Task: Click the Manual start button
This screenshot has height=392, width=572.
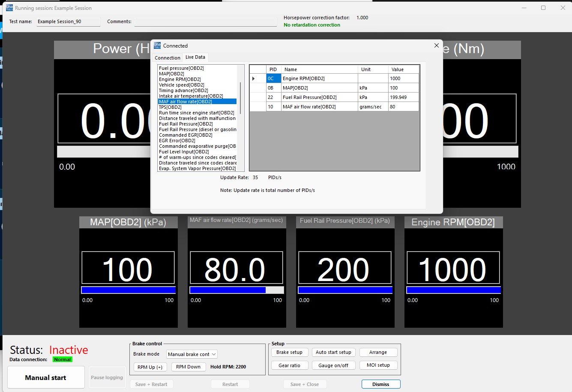Action: click(x=45, y=377)
